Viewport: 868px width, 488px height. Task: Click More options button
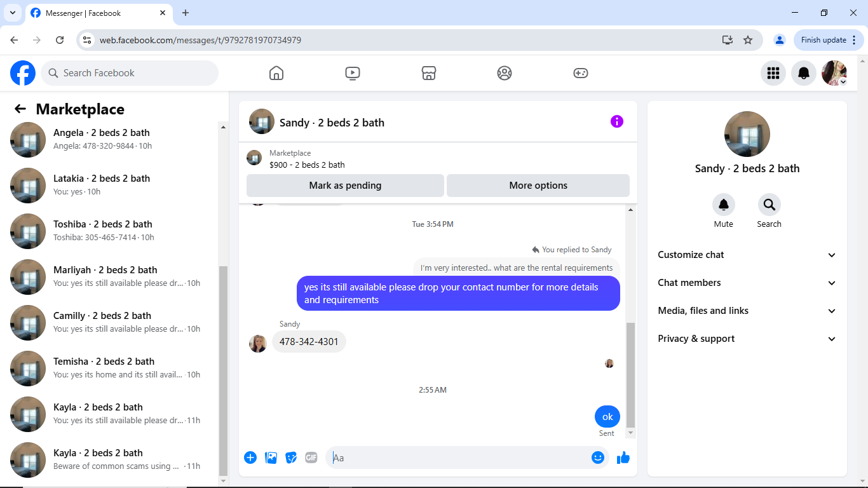tap(538, 186)
